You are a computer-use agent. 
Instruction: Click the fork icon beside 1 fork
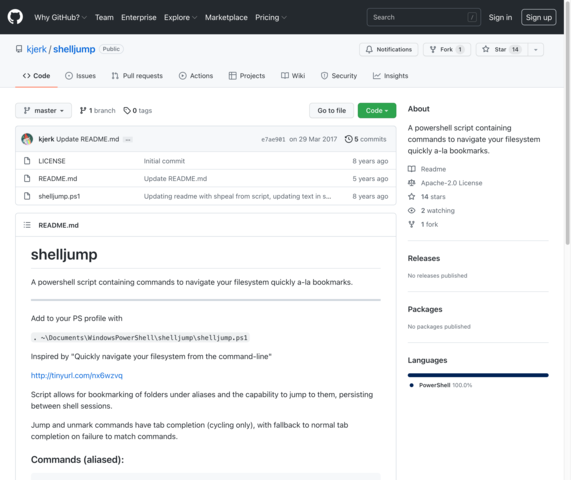[411, 224]
